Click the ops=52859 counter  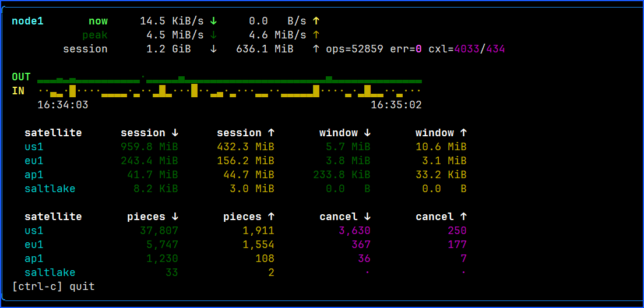355,49
